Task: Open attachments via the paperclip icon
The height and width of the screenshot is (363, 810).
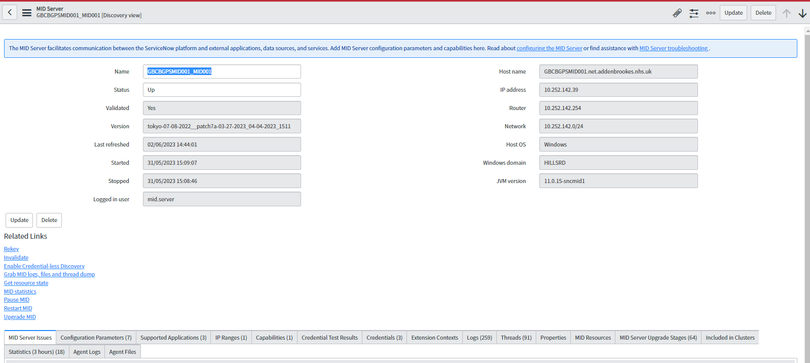Action: pos(677,13)
